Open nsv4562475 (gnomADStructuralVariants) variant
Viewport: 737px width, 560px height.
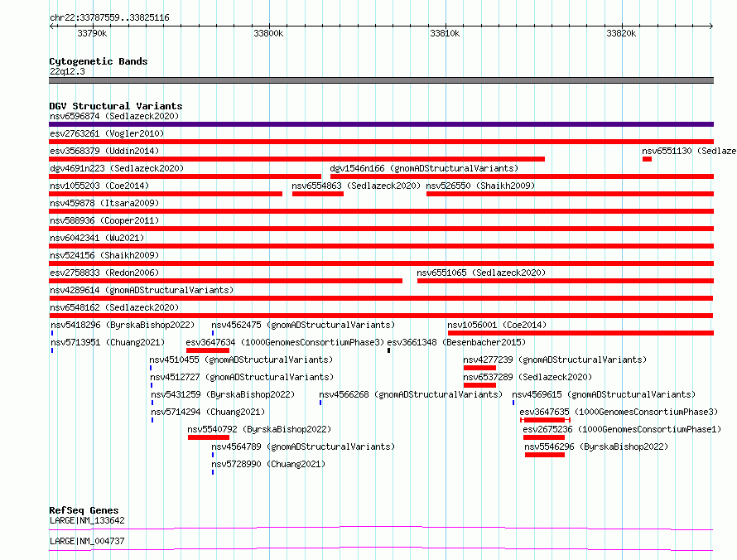(x=303, y=325)
